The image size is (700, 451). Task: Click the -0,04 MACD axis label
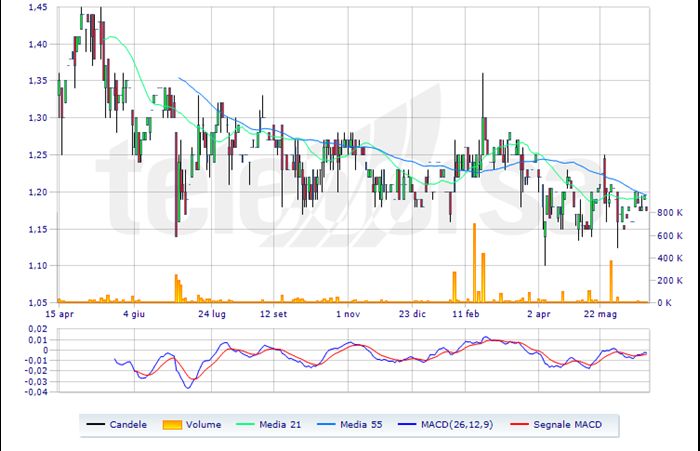35,392
